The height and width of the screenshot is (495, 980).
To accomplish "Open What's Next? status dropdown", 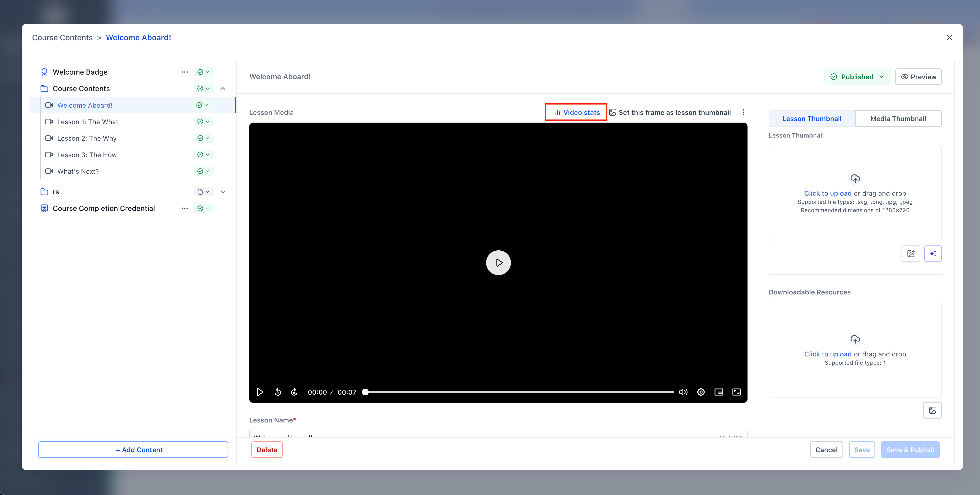I will (204, 171).
